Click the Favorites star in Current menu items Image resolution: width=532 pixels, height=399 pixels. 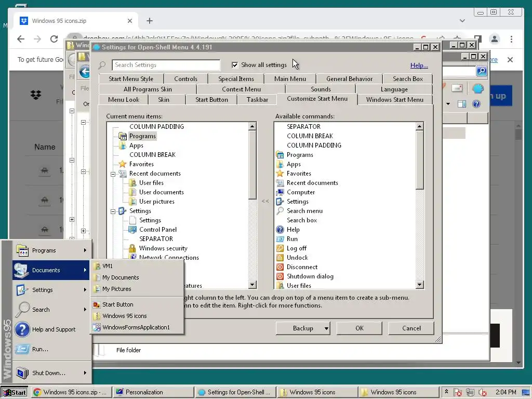tap(123, 164)
